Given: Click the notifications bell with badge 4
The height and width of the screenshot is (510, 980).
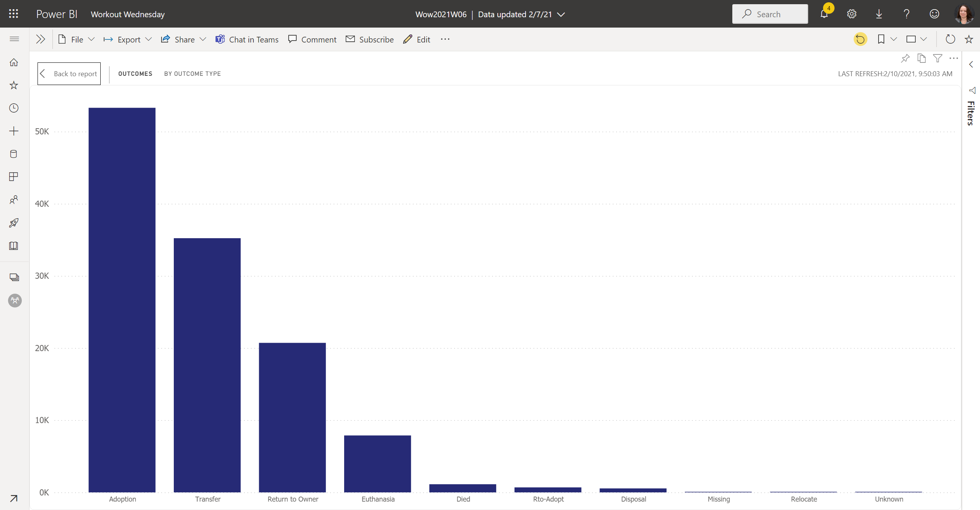Looking at the screenshot, I should pyautogui.click(x=823, y=14).
